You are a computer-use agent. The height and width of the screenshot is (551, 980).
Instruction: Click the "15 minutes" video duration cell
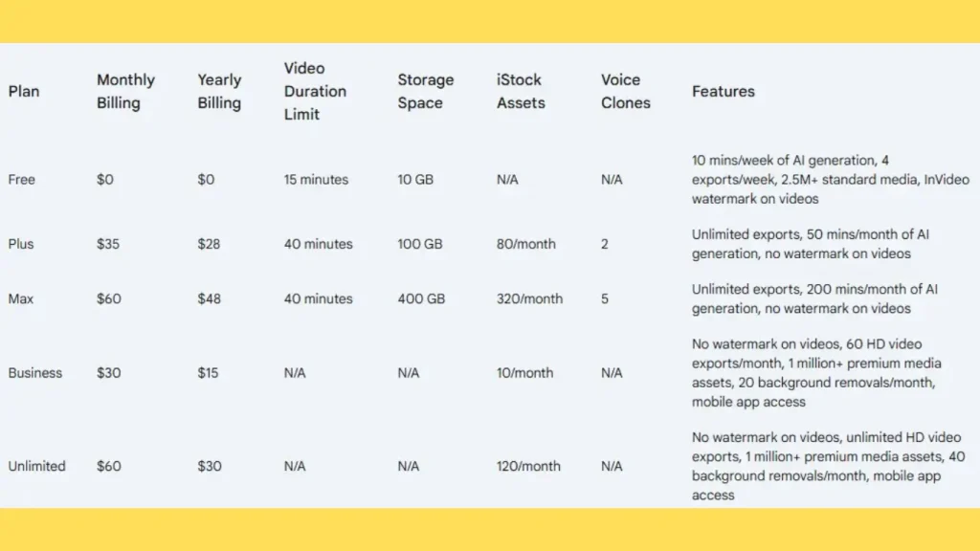[316, 180]
